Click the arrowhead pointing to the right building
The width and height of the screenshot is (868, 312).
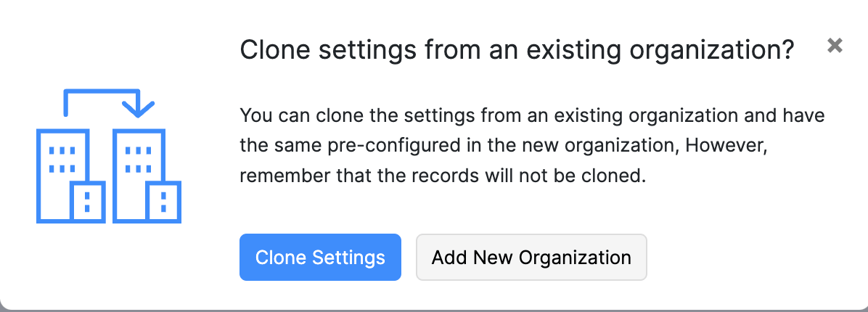point(138,110)
